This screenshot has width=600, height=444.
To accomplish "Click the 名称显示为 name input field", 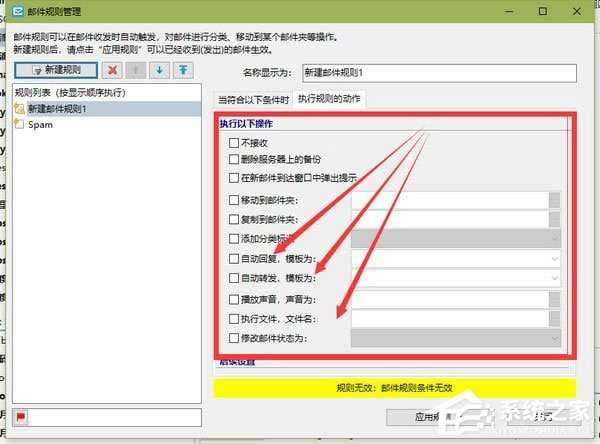I will tap(439, 72).
